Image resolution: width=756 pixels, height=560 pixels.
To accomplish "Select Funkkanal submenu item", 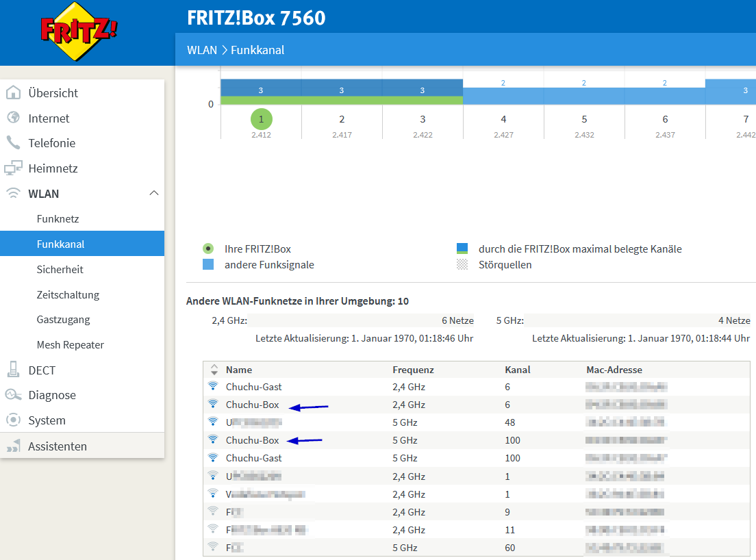I will pyautogui.click(x=82, y=243).
